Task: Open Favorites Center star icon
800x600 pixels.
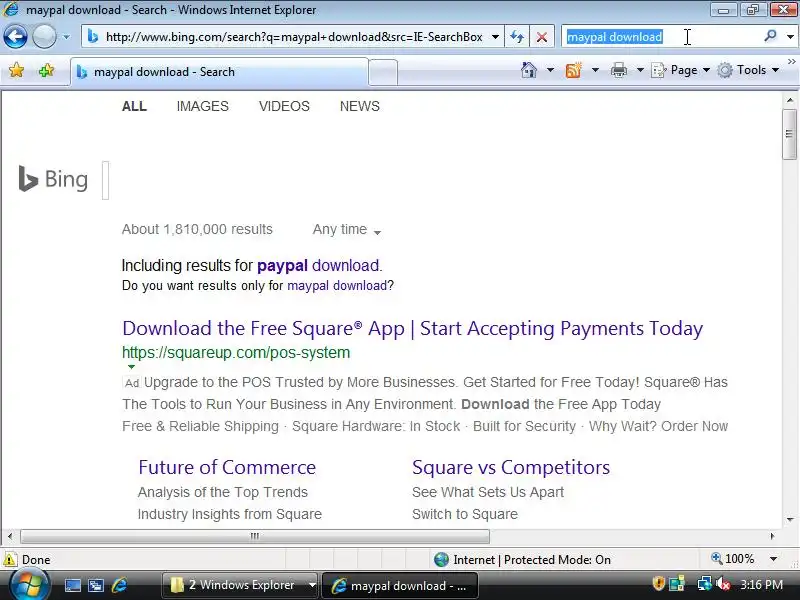Action: [16, 70]
